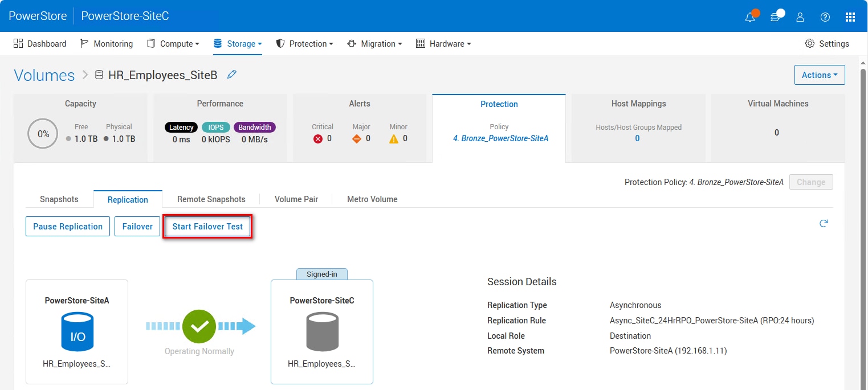Viewport: 868px width, 390px height.
Task: Click the Settings gear icon
Action: (809, 44)
